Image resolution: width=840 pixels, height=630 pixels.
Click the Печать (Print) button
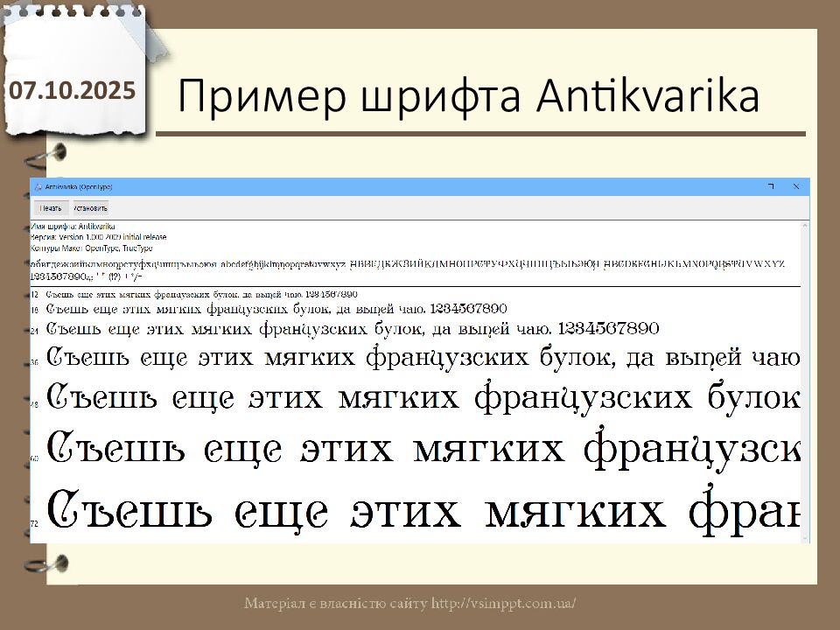coord(50,208)
